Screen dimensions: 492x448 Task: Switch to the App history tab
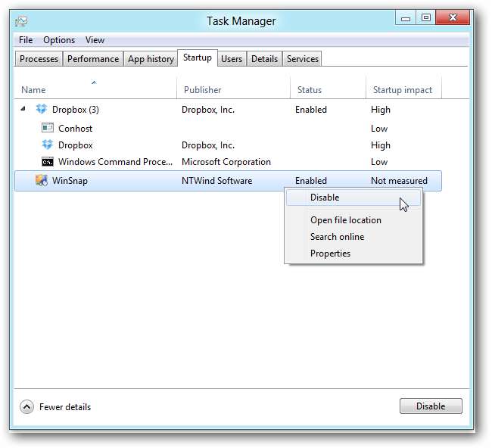[151, 59]
